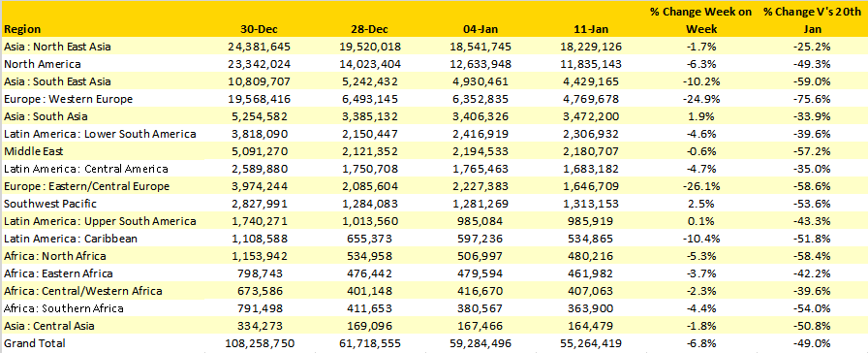Select Asia : South Asia 1.9% cell
This screenshot has width=868, height=353.
click(x=700, y=116)
